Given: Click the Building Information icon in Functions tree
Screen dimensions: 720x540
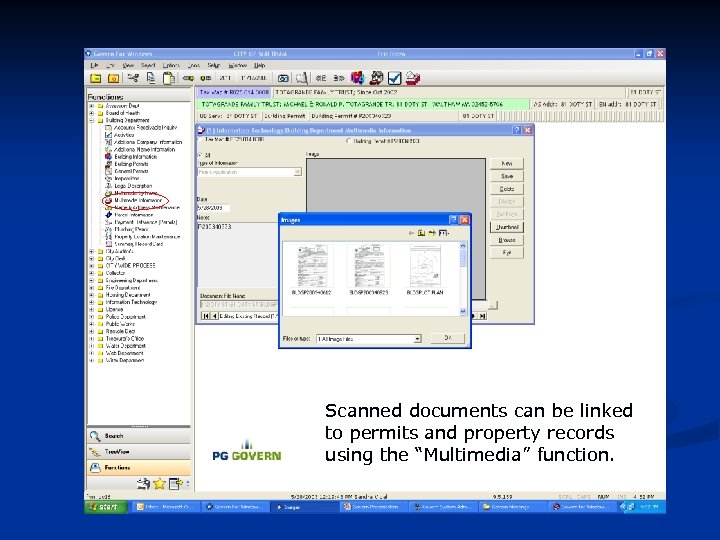Looking at the screenshot, I should [x=108, y=157].
